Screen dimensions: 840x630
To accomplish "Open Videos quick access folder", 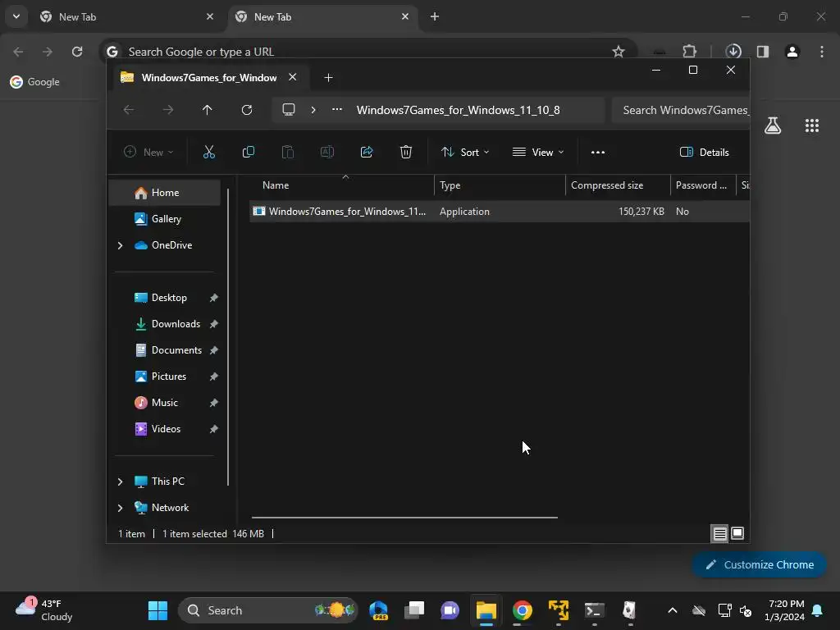I will point(166,428).
